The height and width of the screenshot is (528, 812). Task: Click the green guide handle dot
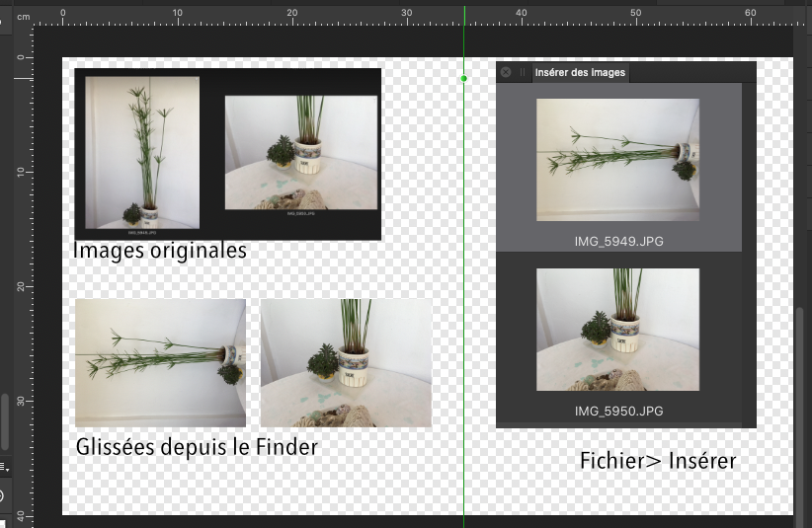tap(464, 79)
